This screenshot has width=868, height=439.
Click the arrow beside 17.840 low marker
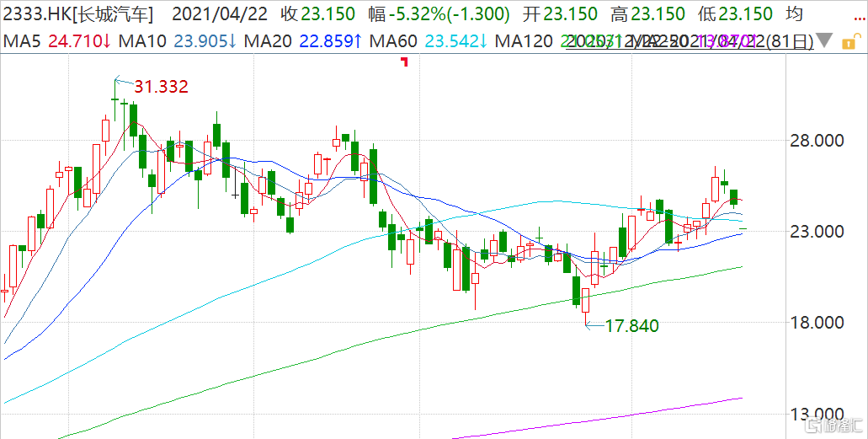(x=594, y=326)
